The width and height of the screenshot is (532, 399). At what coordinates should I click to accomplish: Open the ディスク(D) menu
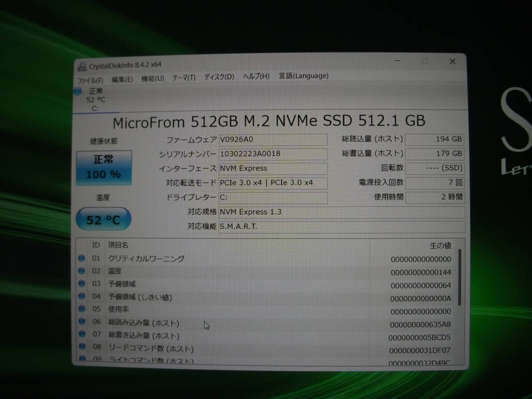219,77
